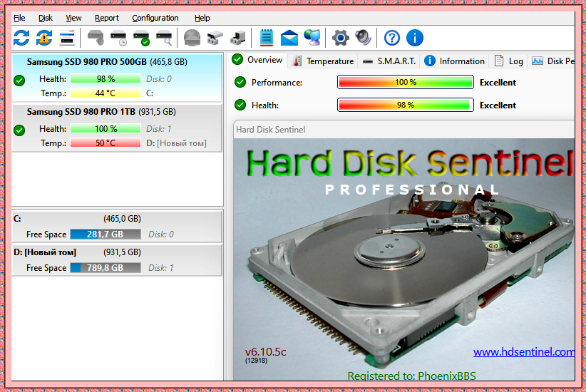Open the www.hdsentinel.com link
Viewport: 586px width, 392px height.
[524, 351]
